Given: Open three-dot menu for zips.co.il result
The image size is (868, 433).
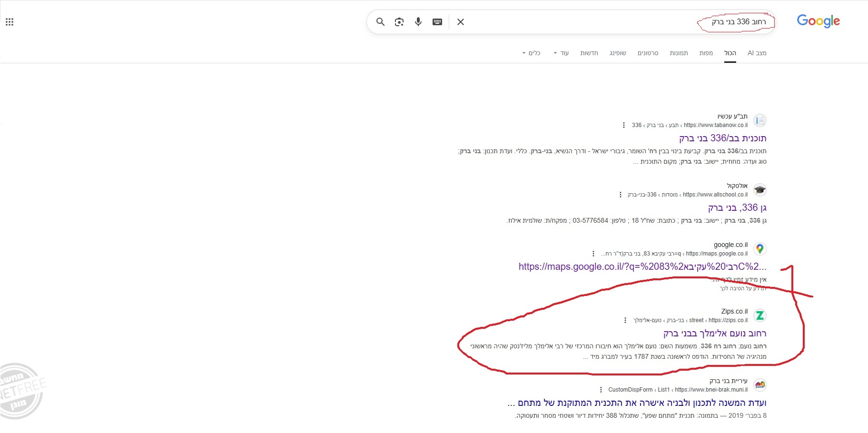Looking at the screenshot, I should click(625, 320).
